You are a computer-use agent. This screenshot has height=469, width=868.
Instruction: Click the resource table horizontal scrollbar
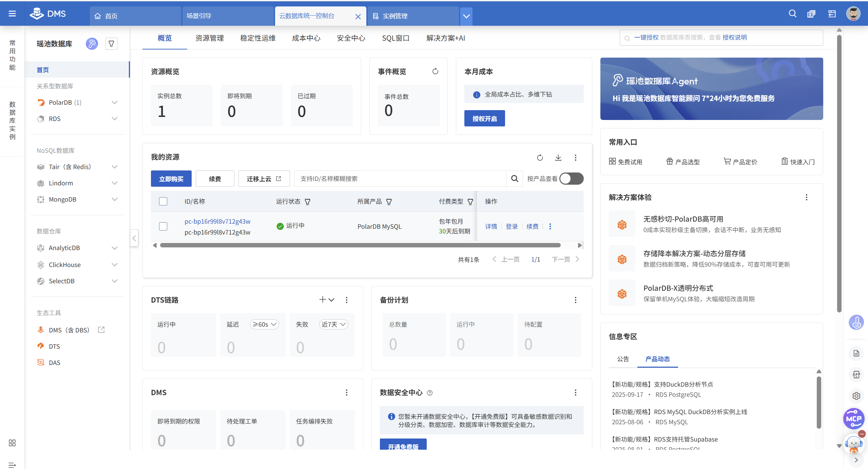360,245
